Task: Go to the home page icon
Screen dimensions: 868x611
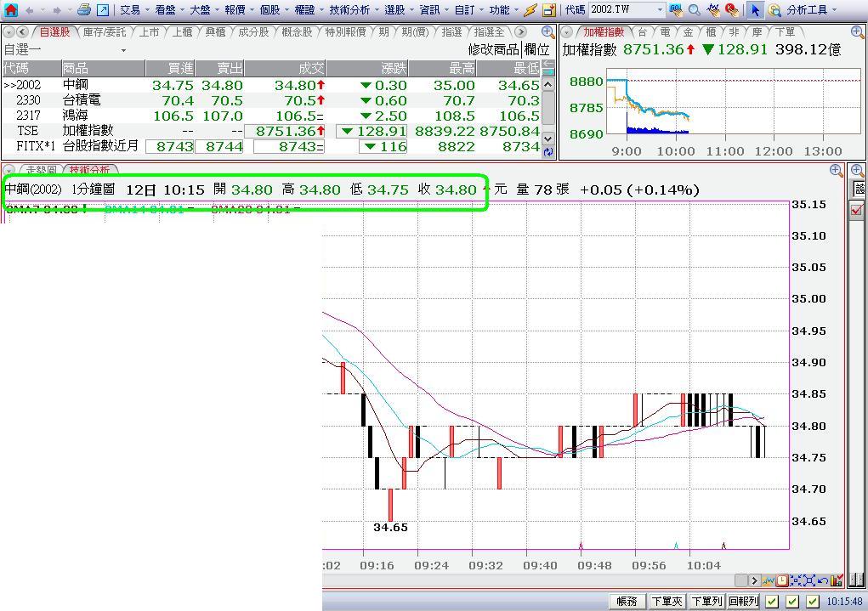Action: point(10,9)
